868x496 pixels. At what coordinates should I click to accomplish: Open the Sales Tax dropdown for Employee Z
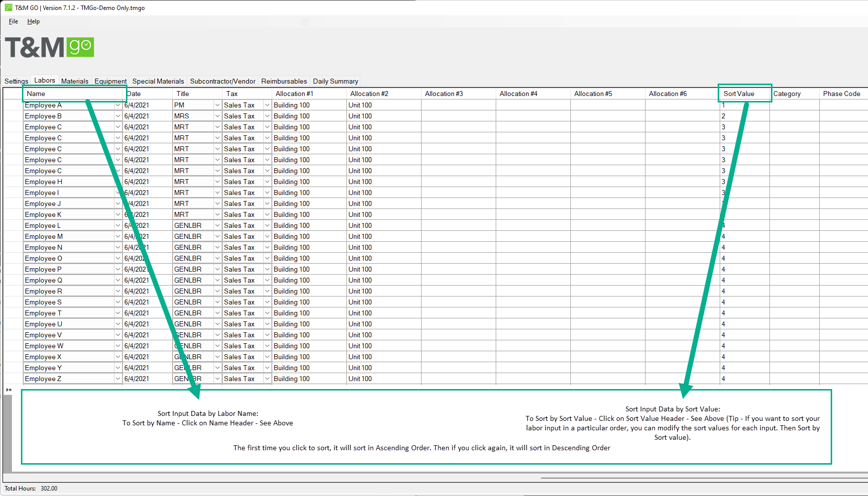pos(267,379)
